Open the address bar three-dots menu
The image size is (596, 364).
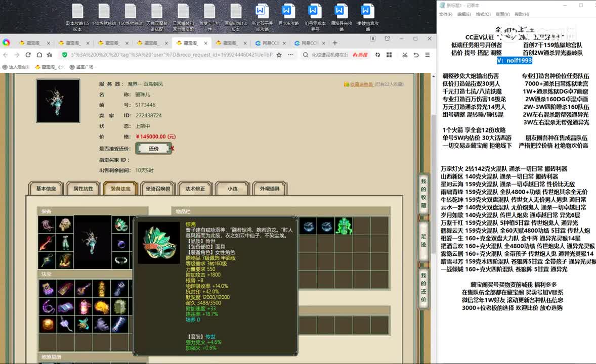pyautogui.click(x=290, y=55)
